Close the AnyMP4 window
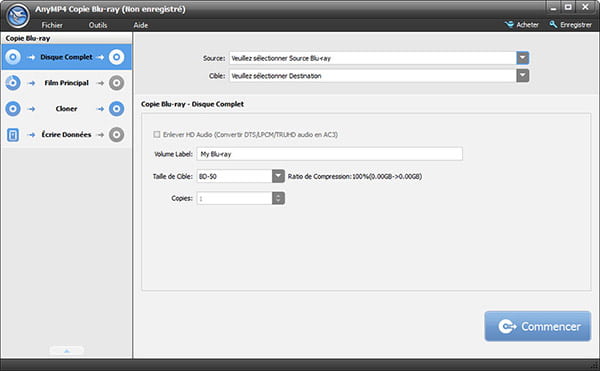 [585, 7]
